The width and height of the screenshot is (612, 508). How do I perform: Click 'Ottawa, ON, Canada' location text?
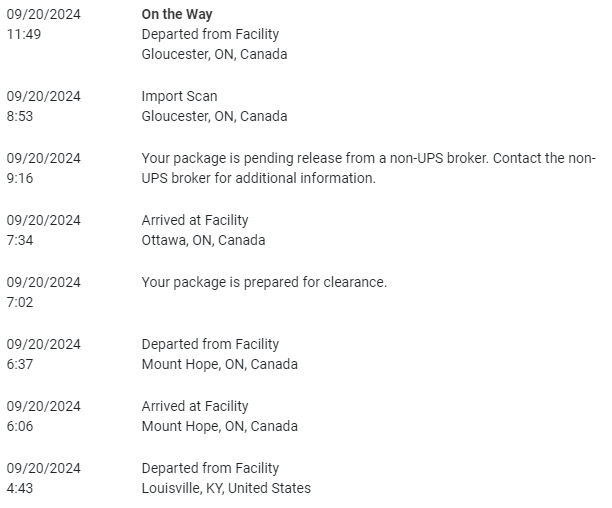203,240
